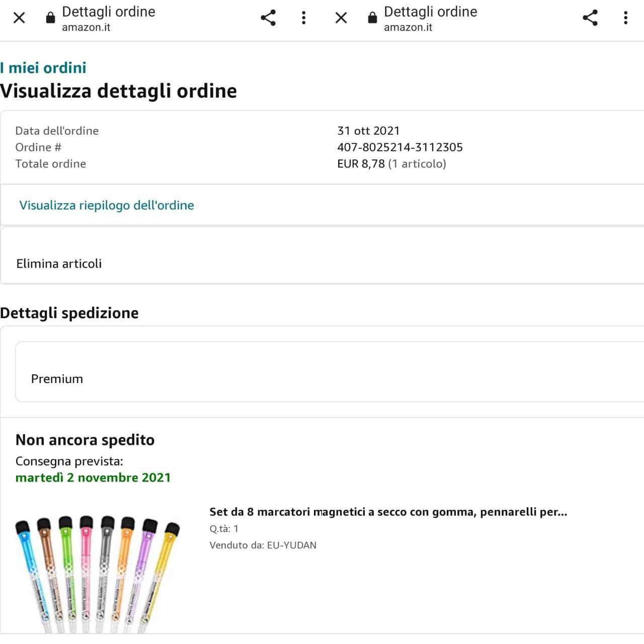Close the right Dettagli ordine browser tab
Image resolution: width=644 pixels, height=644 pixels.
[x=341, y=18]
